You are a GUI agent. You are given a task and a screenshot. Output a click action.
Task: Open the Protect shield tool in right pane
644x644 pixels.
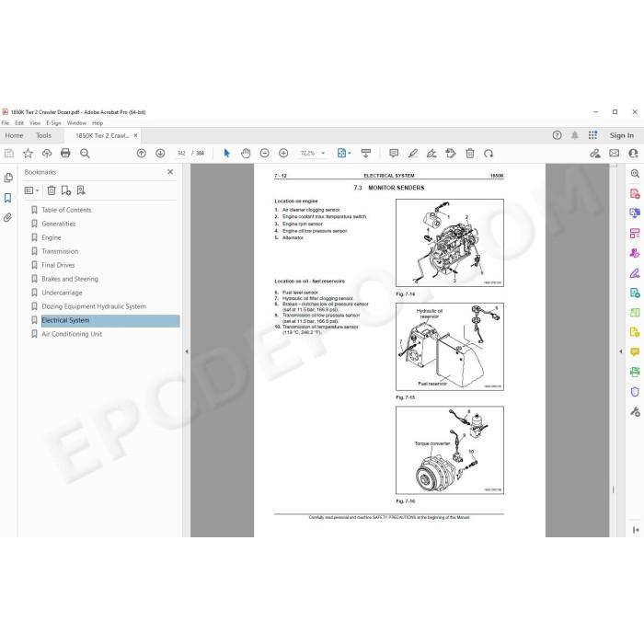coord(635,392)
